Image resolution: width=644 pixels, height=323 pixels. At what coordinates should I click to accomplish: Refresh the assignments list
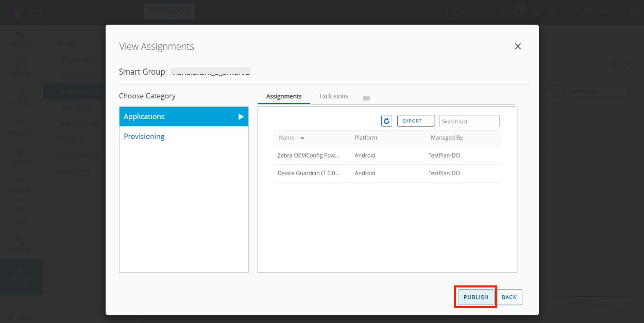pos(386,121)
